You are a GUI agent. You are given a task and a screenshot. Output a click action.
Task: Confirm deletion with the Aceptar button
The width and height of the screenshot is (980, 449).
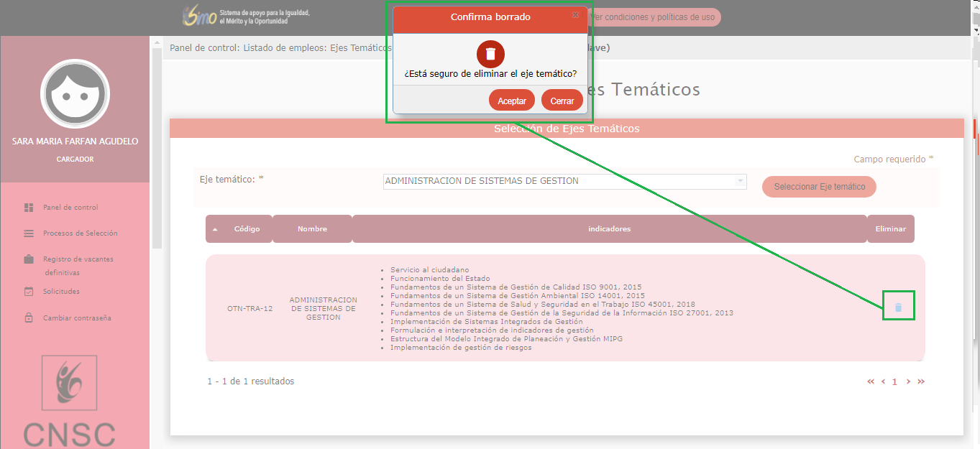[x=512, y=101]
